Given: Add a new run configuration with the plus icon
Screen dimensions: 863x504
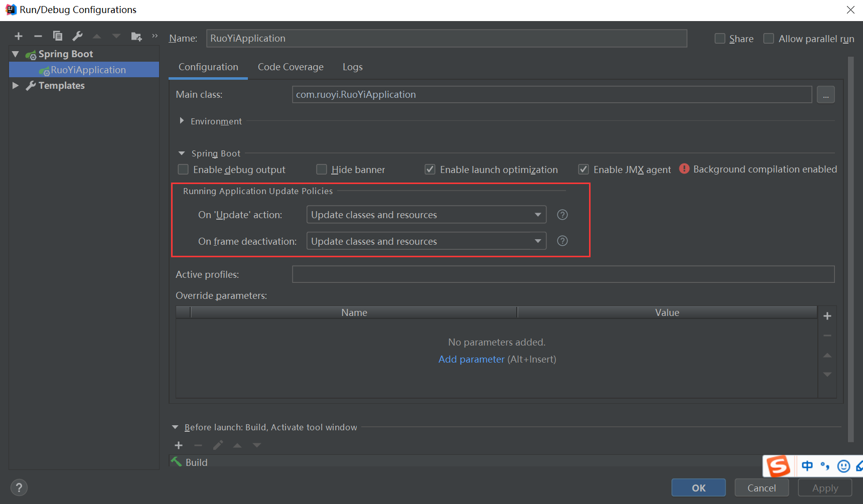Looking at the screenshot, I should pyautogui.click(x=19, y=36).
